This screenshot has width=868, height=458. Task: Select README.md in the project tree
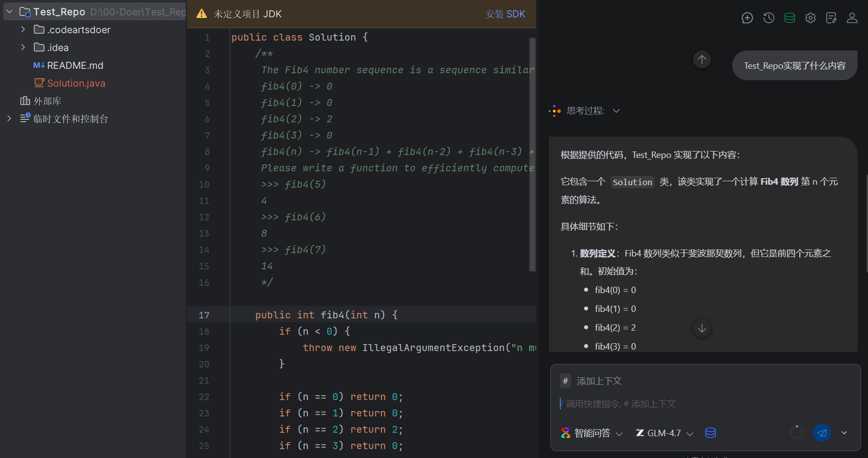pos(75,65)
